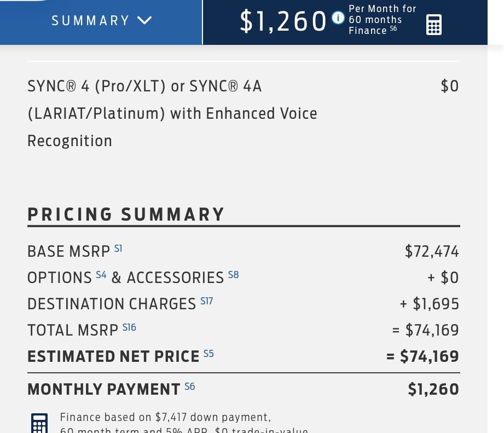Select 'Per Month for 60 months' text
The height and width of the screenshot is (433, 504).
click(382, 14)
